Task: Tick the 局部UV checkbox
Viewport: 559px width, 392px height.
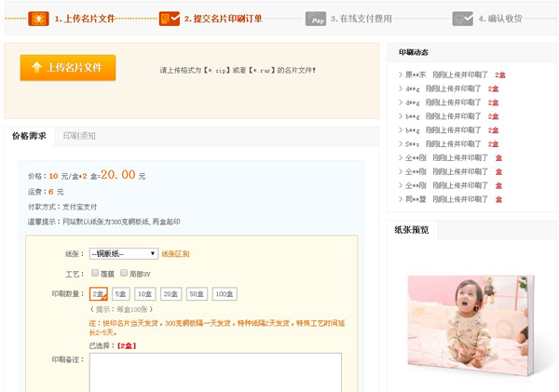Action: [124, 273]
